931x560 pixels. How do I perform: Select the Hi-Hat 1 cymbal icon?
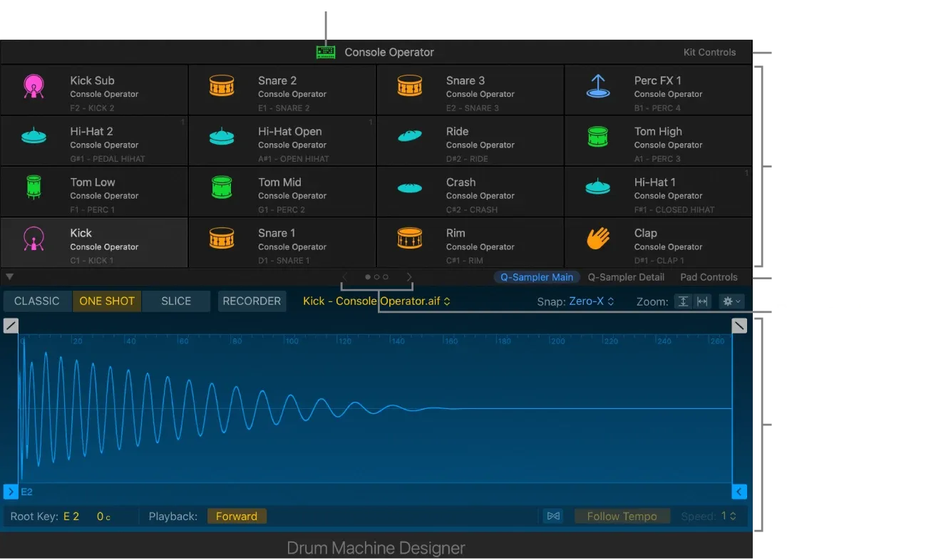point(598,187)
